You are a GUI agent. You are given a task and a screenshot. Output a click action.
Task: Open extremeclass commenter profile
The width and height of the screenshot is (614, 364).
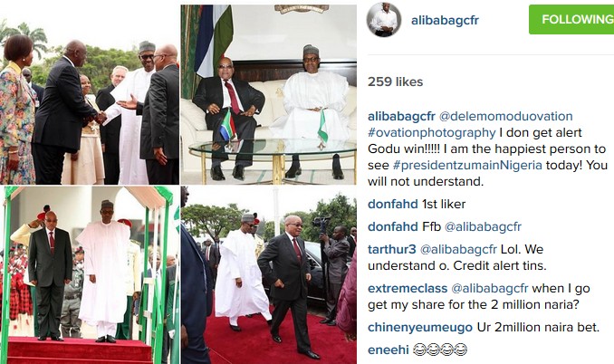point(408,289)
